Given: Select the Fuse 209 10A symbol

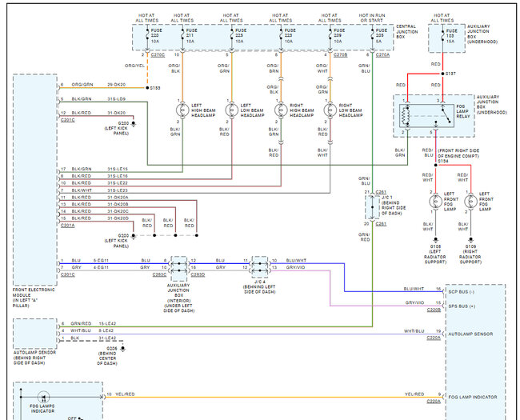Looking at the screenshot, I should [330, 35].
